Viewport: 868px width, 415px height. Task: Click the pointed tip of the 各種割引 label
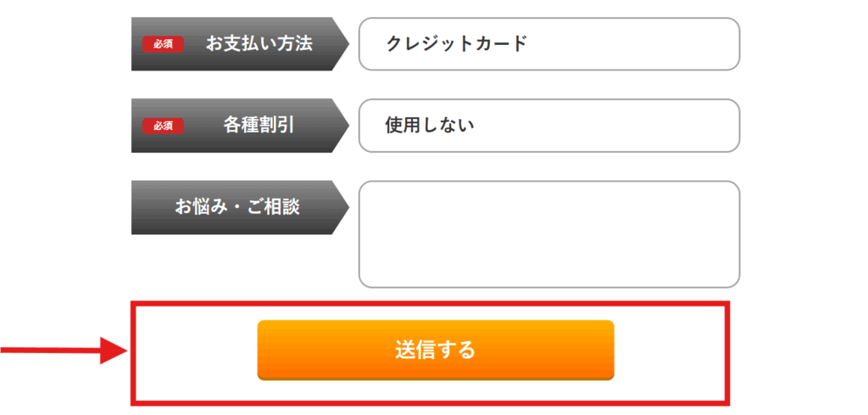343,126
